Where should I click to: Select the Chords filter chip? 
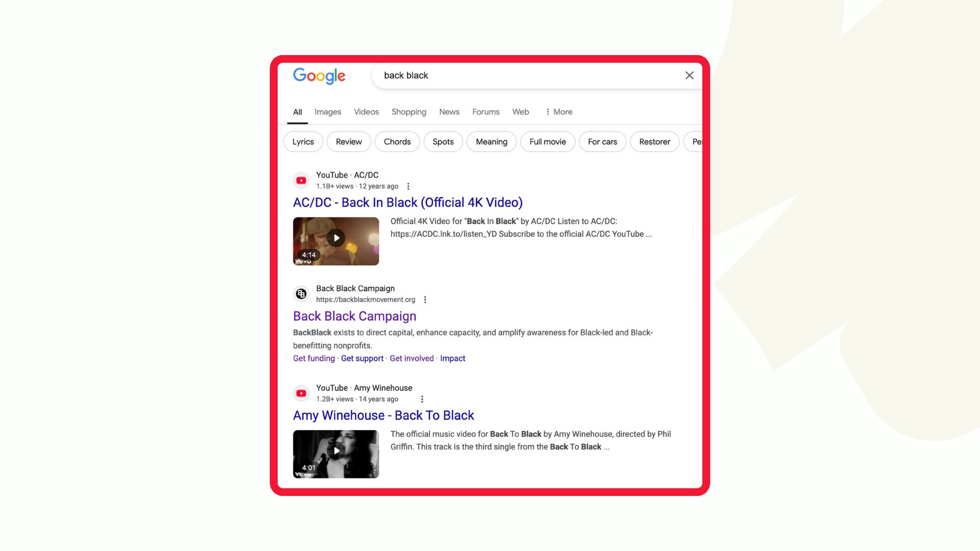397,142
